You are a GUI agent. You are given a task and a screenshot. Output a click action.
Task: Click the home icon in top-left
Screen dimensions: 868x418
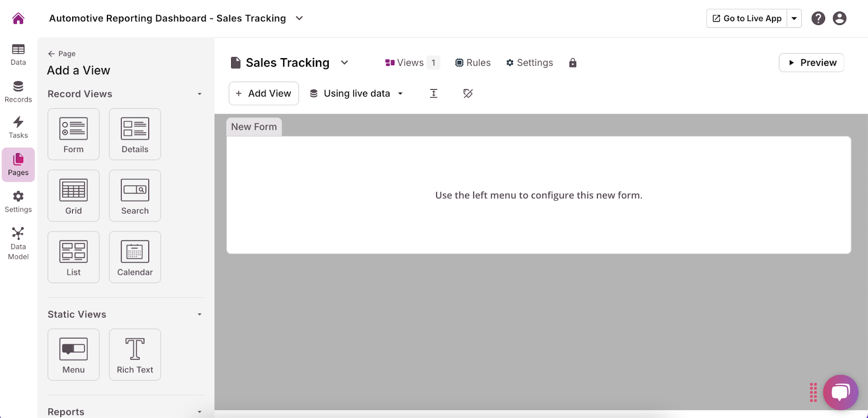pos(18,18)
